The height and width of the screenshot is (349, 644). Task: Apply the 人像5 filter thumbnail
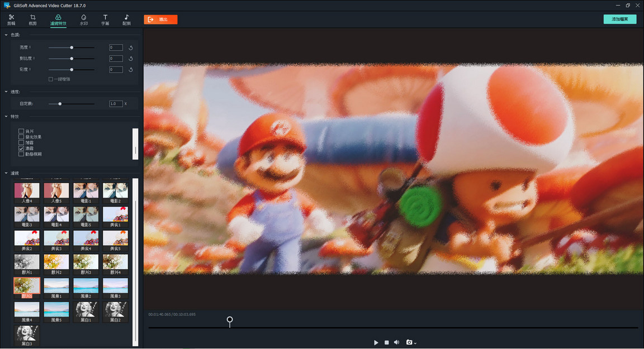pyautogui.click(x=56, y=193)
